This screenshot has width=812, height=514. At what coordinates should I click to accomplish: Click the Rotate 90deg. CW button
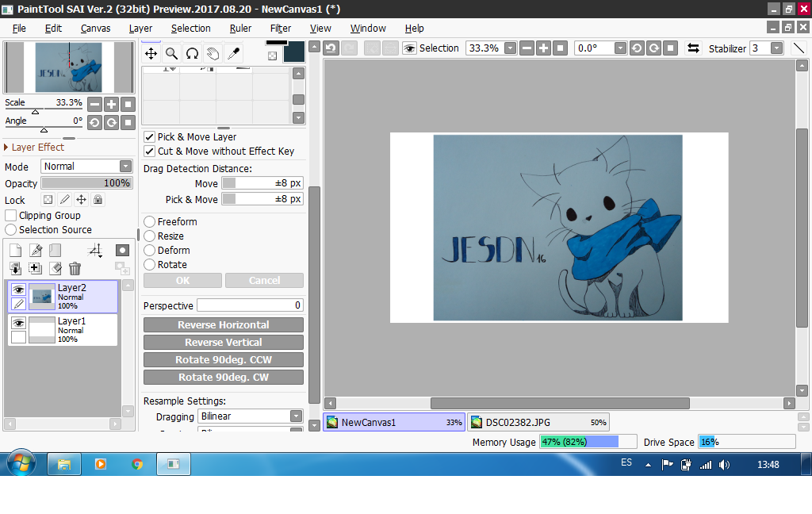[223, 378]
